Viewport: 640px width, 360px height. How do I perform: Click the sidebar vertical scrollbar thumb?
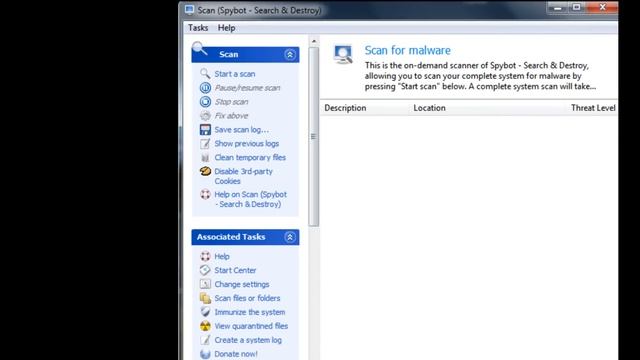[313, 136]
